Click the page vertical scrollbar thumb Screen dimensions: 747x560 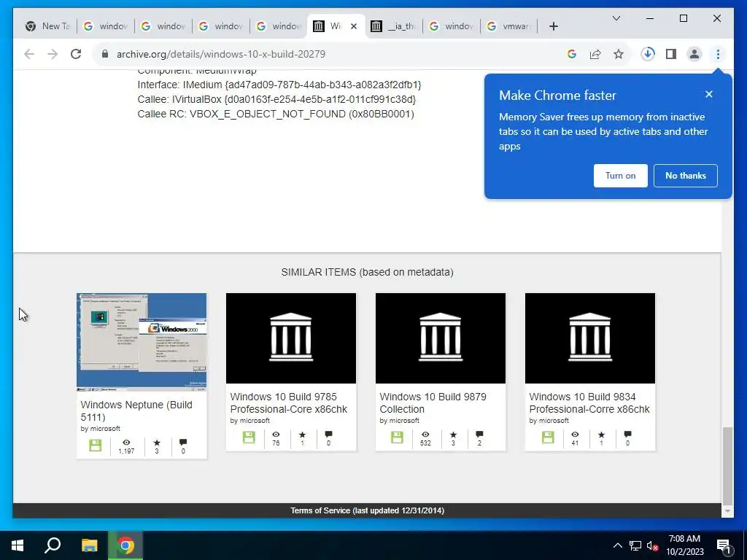point(727,466)
